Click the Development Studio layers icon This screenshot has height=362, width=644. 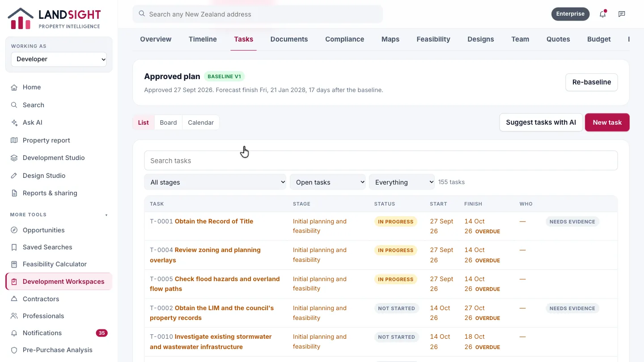[x=14, y=158]
